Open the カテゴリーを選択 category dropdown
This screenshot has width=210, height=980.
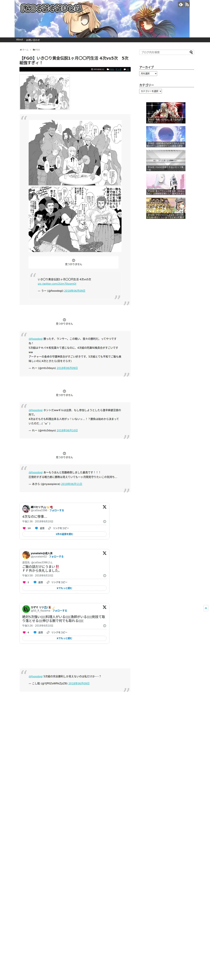tap(150, 91)
